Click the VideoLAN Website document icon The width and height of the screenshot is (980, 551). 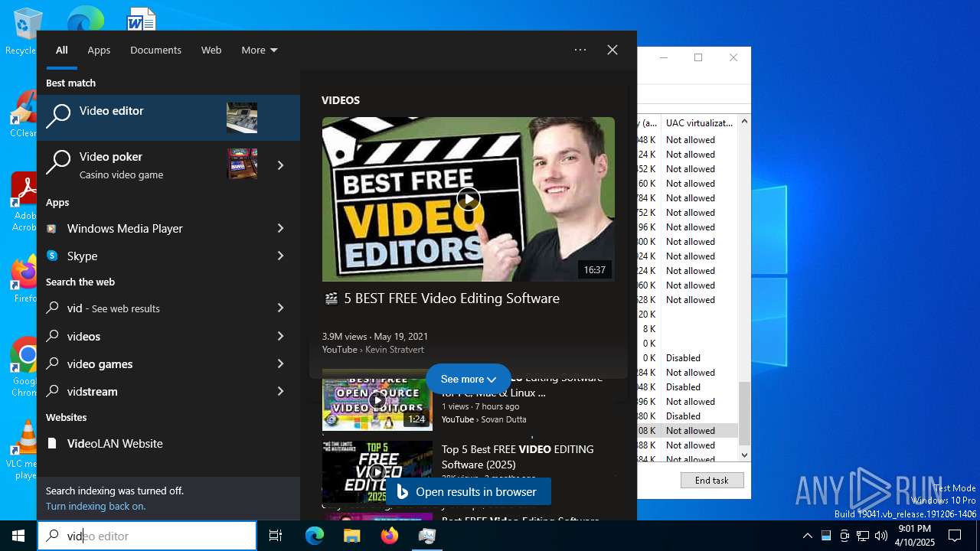pos(51,443)
